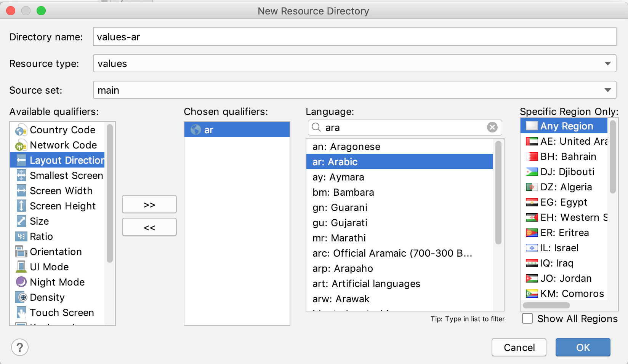Focus the Directory name field
The width and height of the screenshot is (628, 364).
tap(354, 37)
